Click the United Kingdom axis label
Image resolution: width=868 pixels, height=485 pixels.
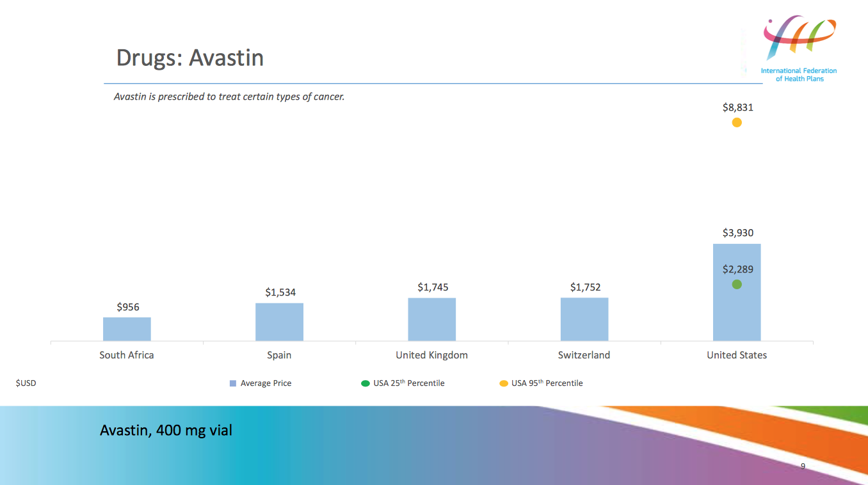click(431, 355)
